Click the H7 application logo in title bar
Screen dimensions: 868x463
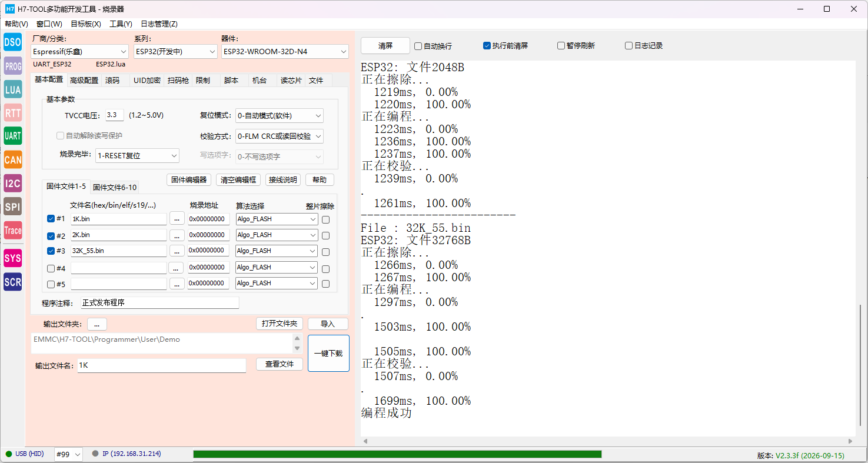coord(10,9)
